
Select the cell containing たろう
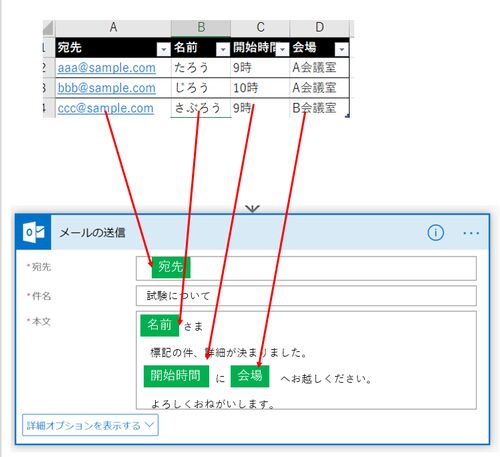click(201, 68)
